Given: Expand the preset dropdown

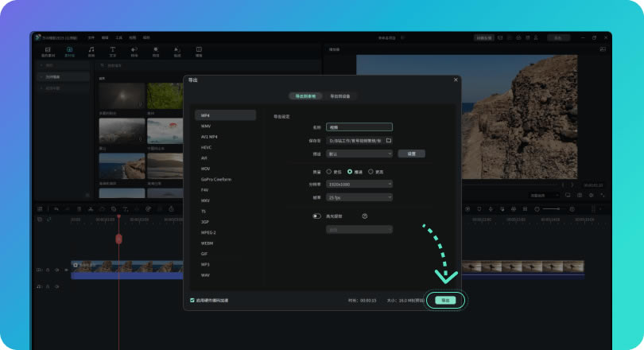Looking at the screenshot, I should tap(359, 154).
